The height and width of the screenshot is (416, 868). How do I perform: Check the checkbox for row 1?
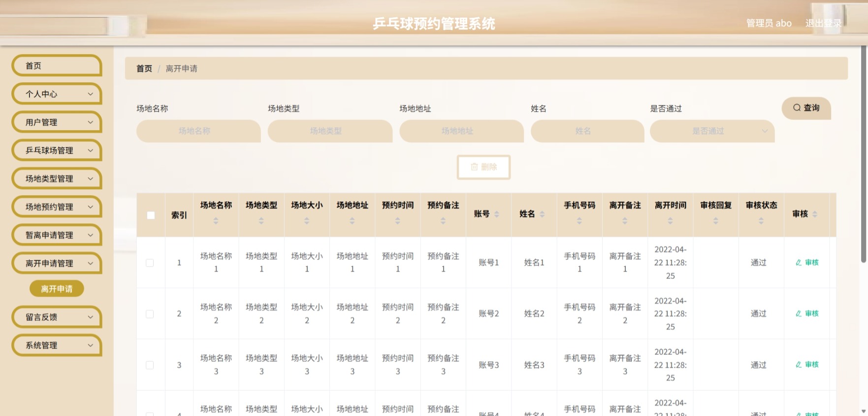click(150, 263)
